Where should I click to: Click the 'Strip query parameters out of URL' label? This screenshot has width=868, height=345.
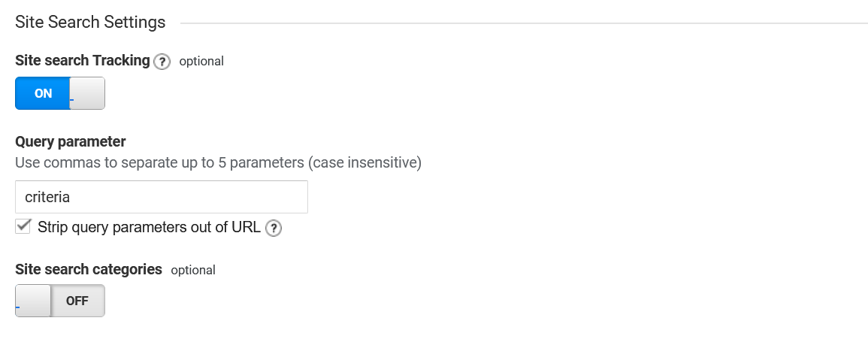(x=149, y=227)
